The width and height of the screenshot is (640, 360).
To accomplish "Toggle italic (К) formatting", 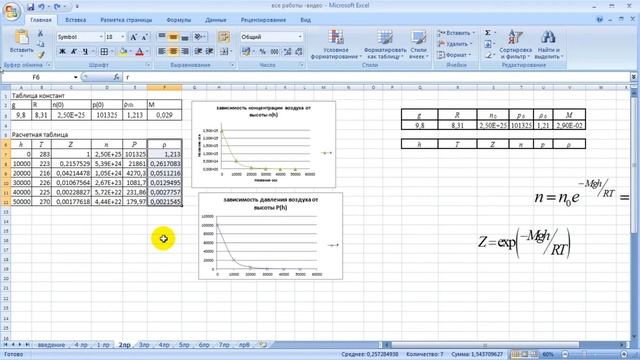I will coord(74,51).
